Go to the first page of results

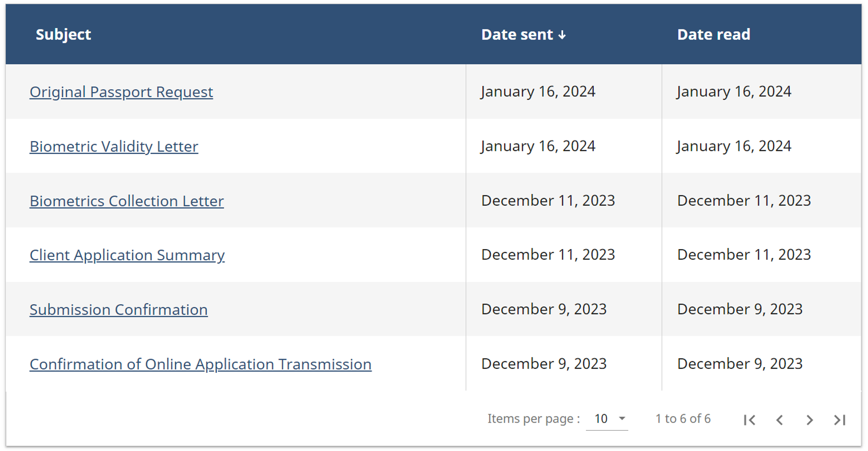(750, 420)
